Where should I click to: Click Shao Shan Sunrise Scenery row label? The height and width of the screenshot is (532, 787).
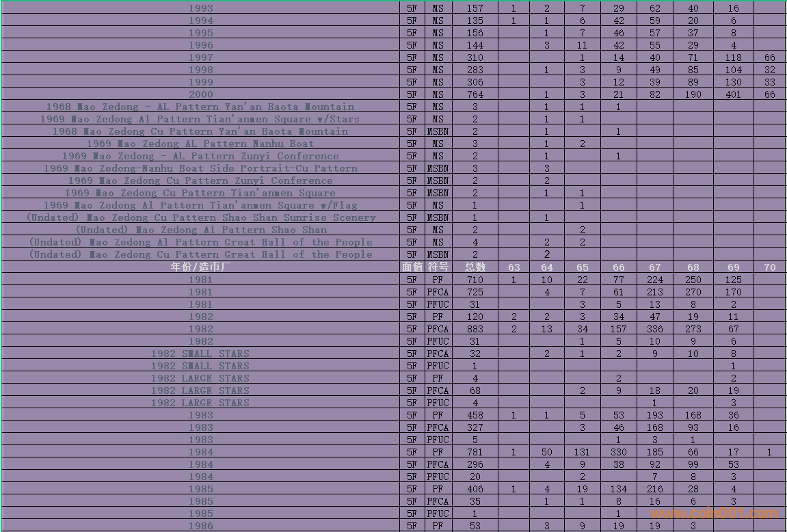coord(200,218)
